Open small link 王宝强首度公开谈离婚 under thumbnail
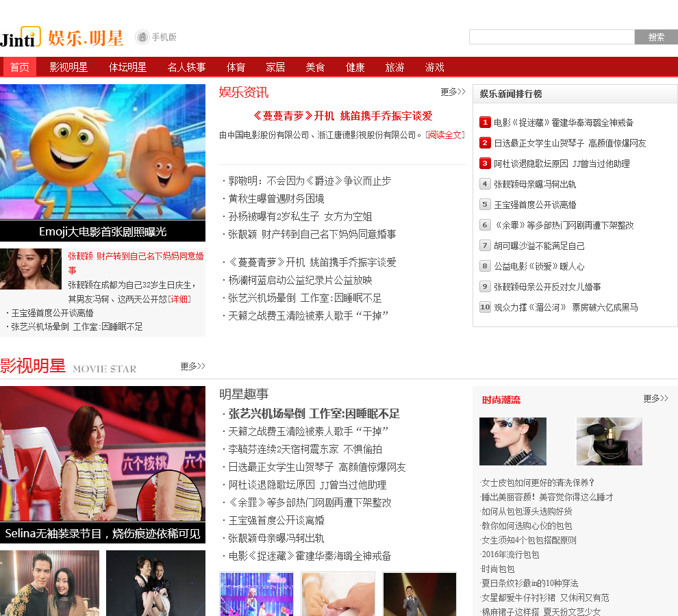This screenshot has height=616, width=678. (52, 313)
